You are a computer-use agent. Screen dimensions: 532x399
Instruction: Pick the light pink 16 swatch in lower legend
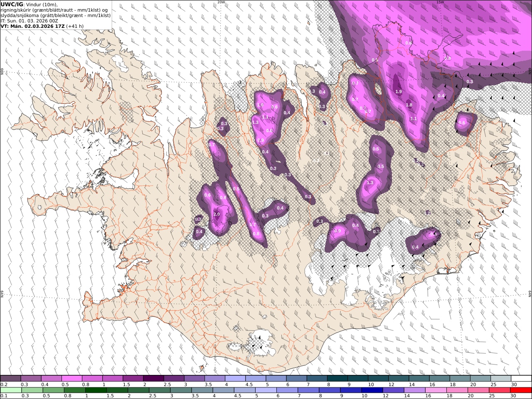[x=436, y=390]
